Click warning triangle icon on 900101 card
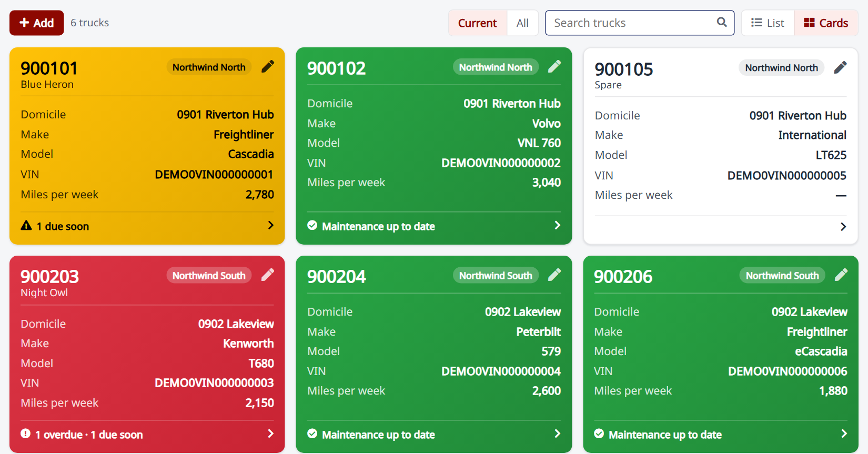The width and height of the screenshot is (868, 454). pyautogui.click(x=26, y=226)
